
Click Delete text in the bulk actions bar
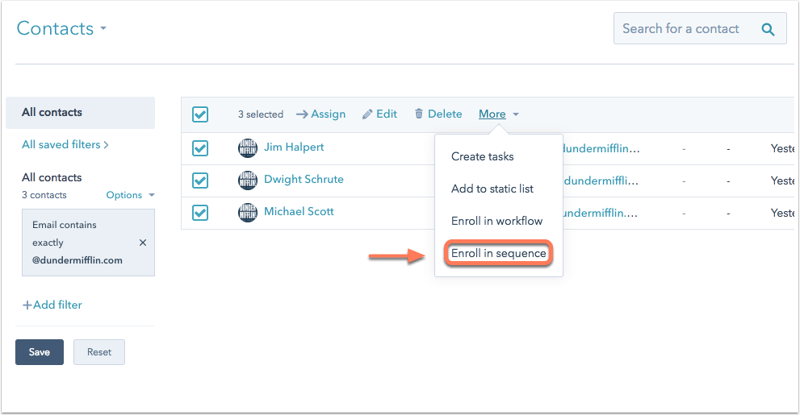pos(445,114)
